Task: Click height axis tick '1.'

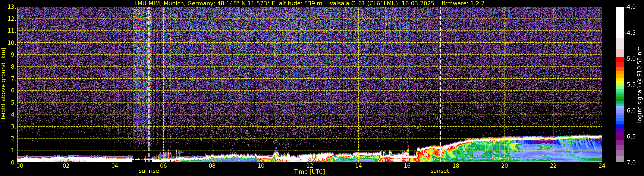Action: pos(13,151)
